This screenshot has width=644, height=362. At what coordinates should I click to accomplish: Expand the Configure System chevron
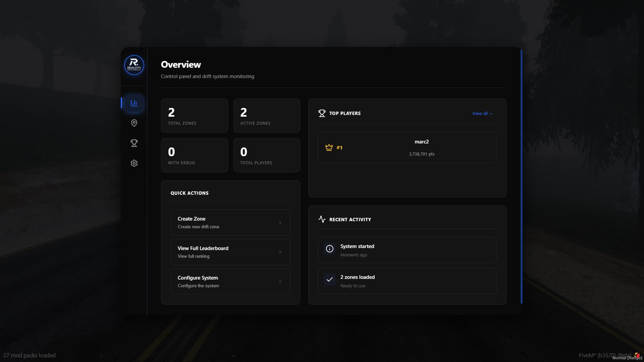tap(280, 282)
